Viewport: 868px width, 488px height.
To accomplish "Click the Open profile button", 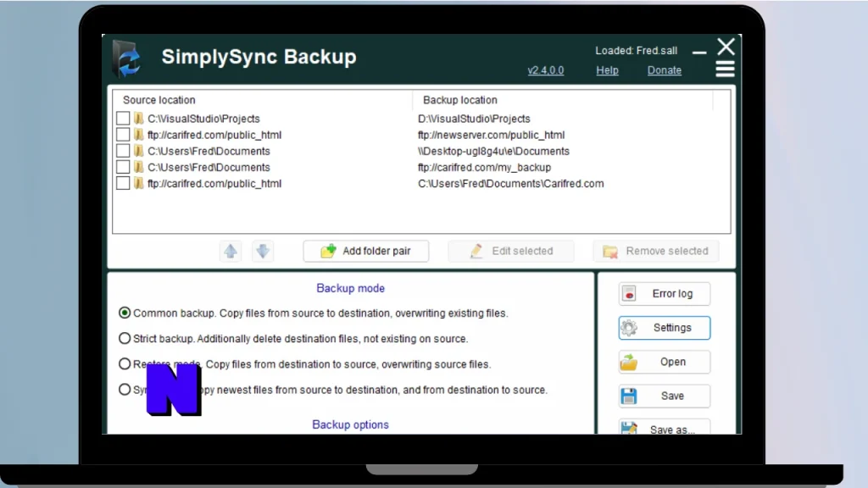I will click(x=665, y=362).
